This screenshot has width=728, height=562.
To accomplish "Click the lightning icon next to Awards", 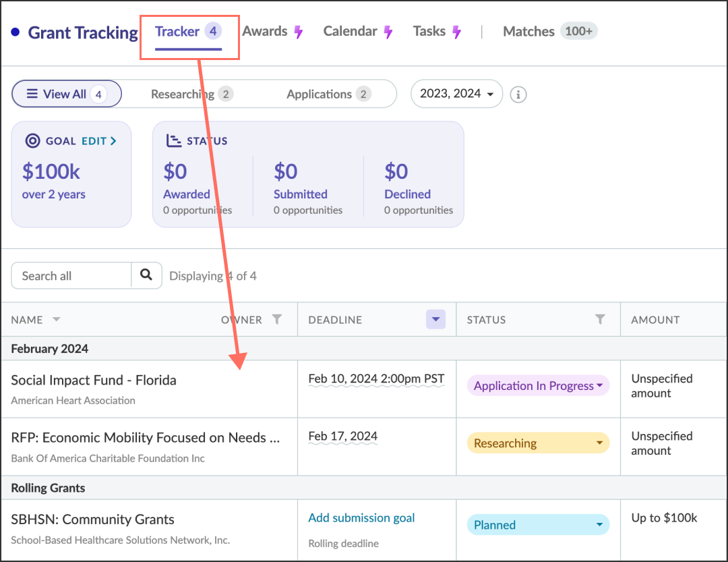I will [x=299, y=30].
